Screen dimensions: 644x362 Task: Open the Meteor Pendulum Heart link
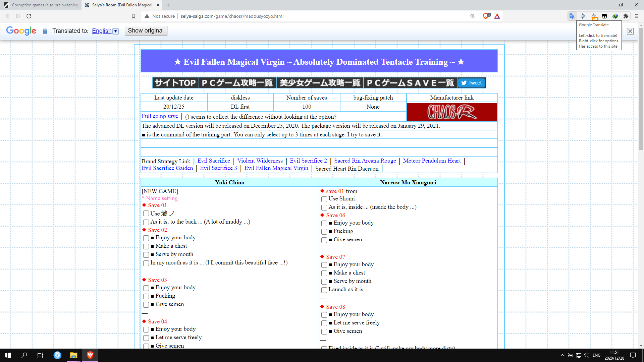tap(432, 161)
